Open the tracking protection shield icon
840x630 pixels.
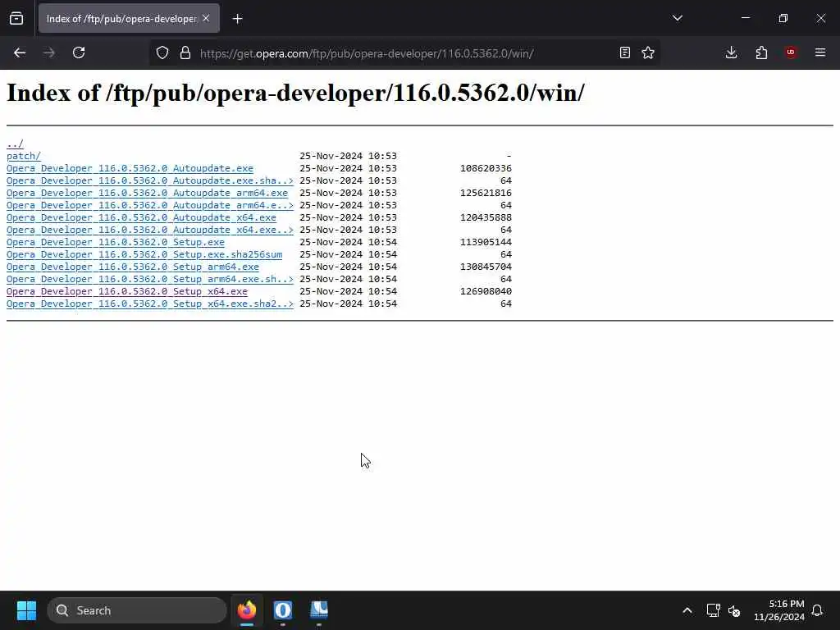pyautogui.click(x=162, y=52)
